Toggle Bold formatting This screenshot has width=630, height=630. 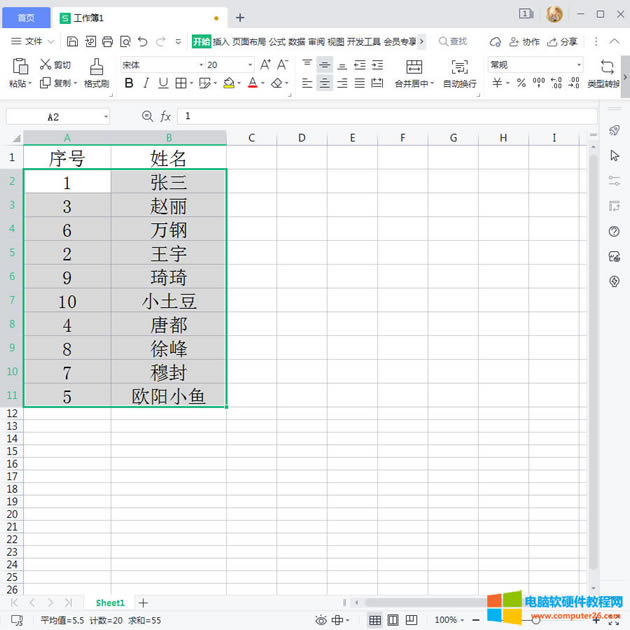tap(127, 84)
